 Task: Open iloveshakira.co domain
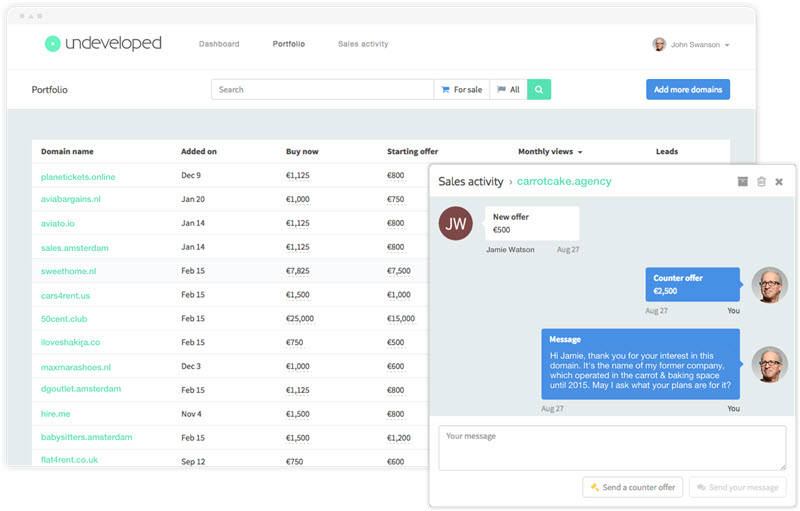tap(70, 342)
